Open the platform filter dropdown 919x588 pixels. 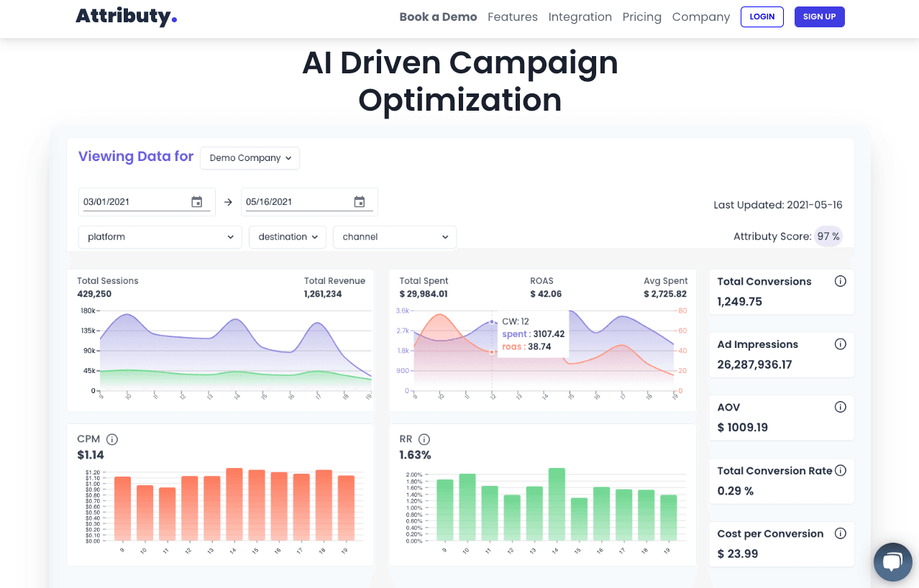[160, 237]
